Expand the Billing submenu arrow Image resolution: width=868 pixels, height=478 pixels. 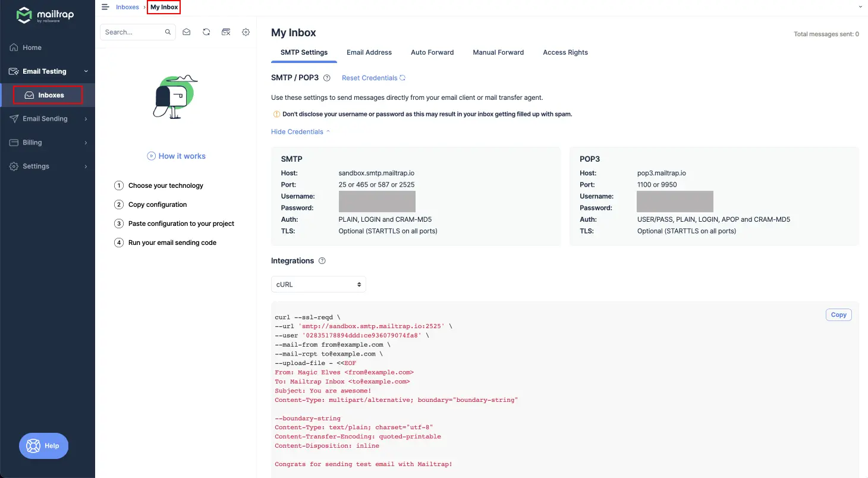tap(86, 143)
